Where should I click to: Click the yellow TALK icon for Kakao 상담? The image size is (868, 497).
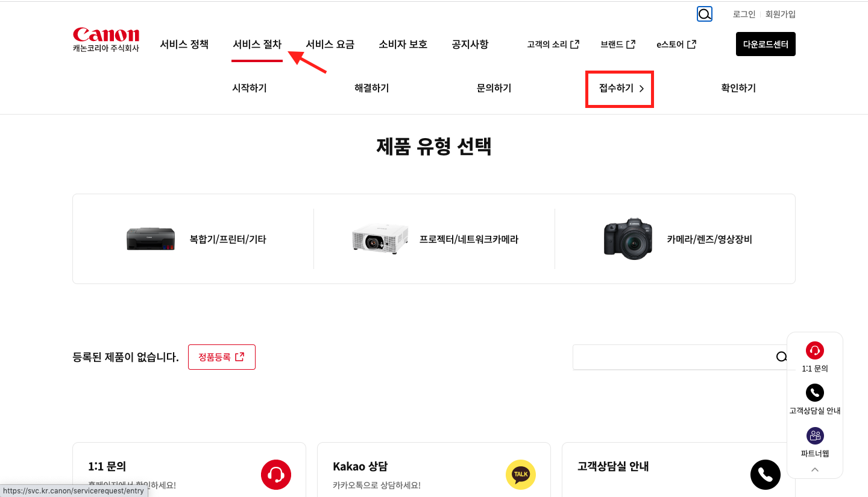pyautogui.click(x=520, y=475)
